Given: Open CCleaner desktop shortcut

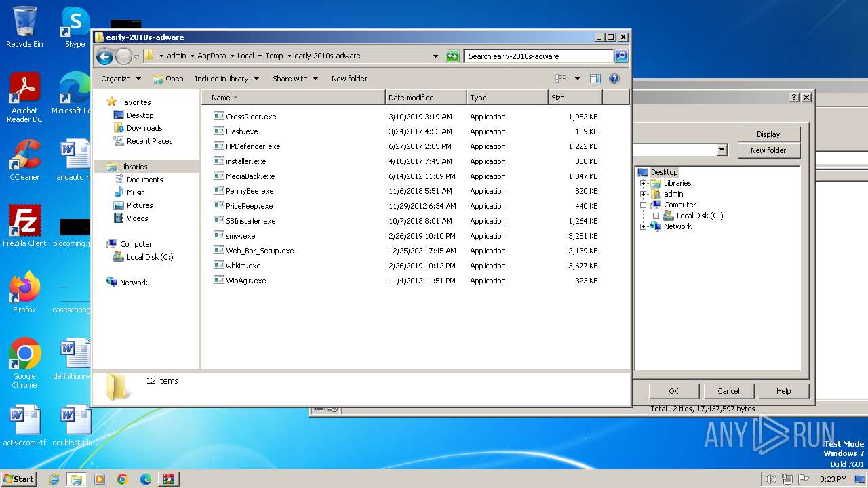Looking at the screenshot, I should click(24, 160).
